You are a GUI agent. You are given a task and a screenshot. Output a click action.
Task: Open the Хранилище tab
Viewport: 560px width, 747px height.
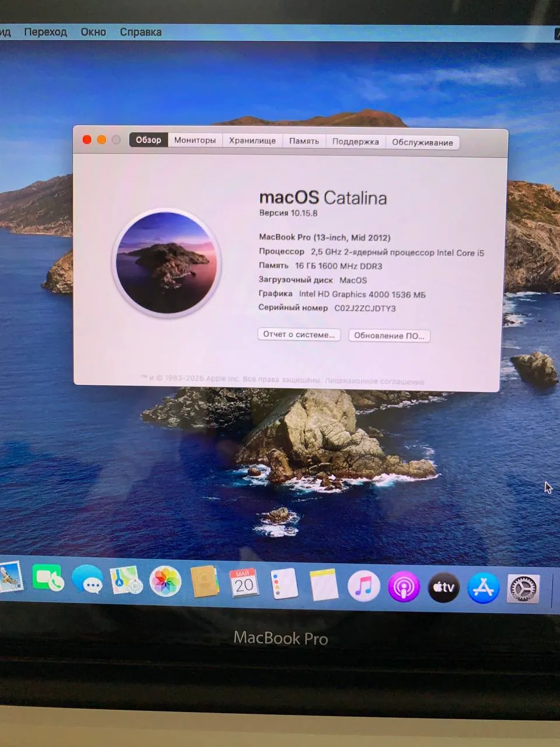(252, 141)
